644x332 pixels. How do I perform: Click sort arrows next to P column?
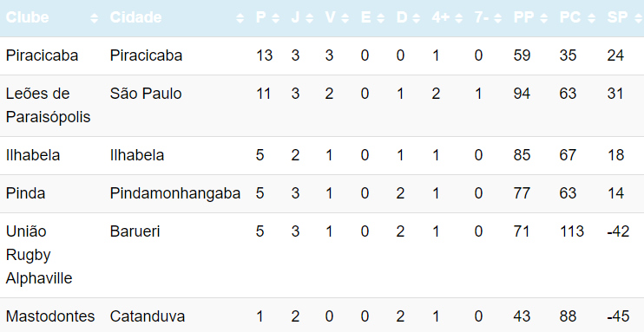point(275,18)
